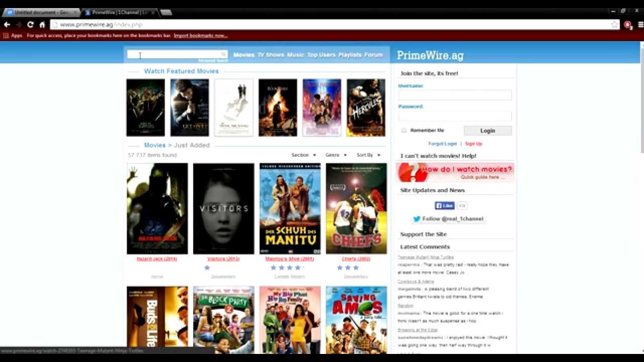Open the Hazard Jack poster thumbnail

click(157, 209)
